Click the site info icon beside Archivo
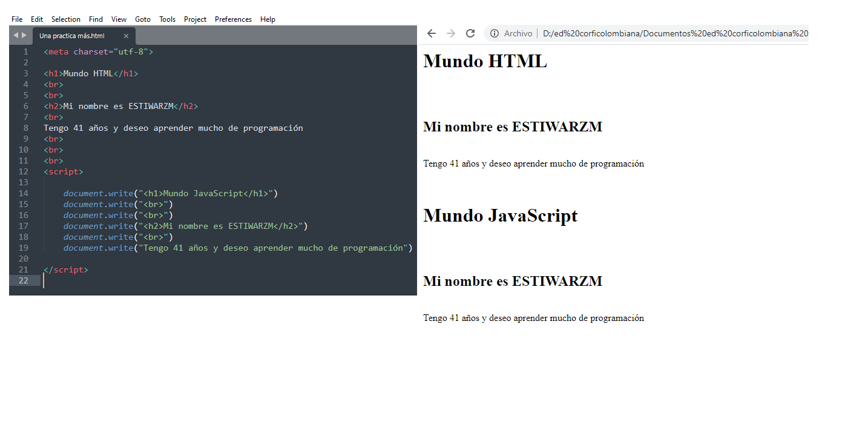 point(495,33)
